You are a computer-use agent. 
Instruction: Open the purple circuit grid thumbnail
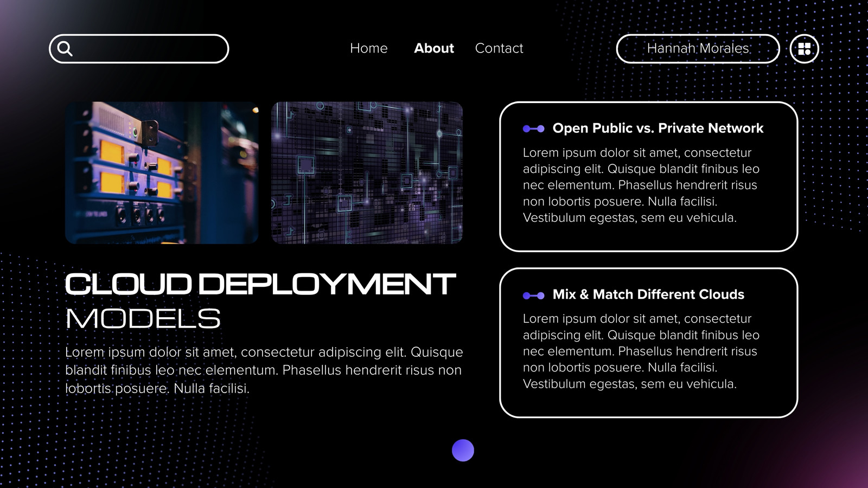pyautogui.click(x=367, y=173)
